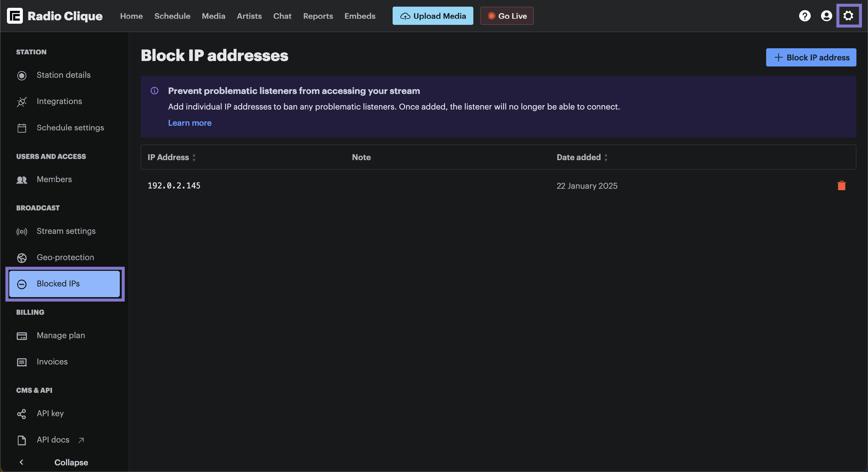Click the BILLING section heading
Screen dimensions: 868x472
pos(30,312)
